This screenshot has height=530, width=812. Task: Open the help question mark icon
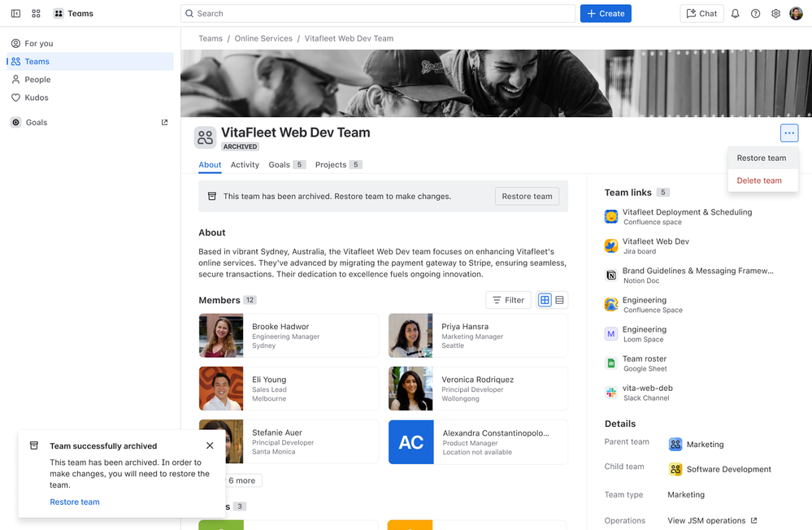(756, 14)
